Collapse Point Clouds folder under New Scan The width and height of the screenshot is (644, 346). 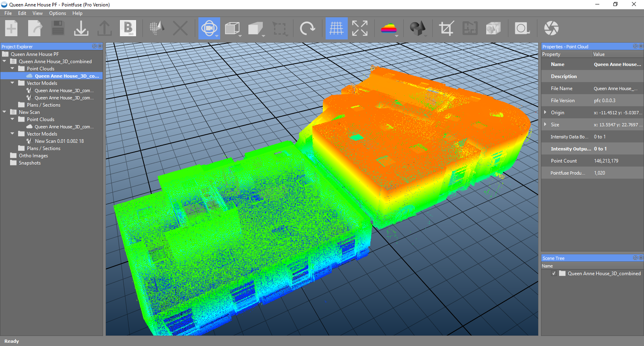tap(12, 119)
